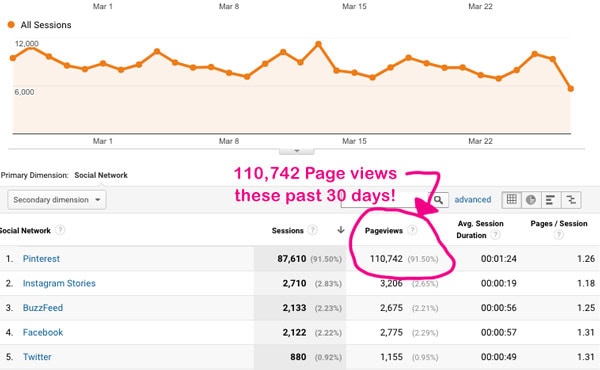Sort by the Sessions column header

287,231
